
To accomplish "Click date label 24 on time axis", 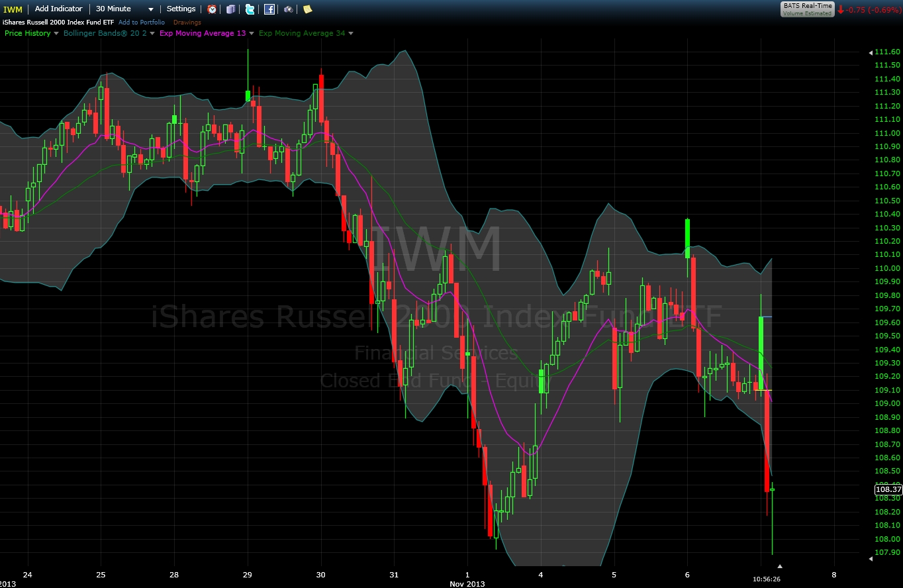I will point(27,574).
